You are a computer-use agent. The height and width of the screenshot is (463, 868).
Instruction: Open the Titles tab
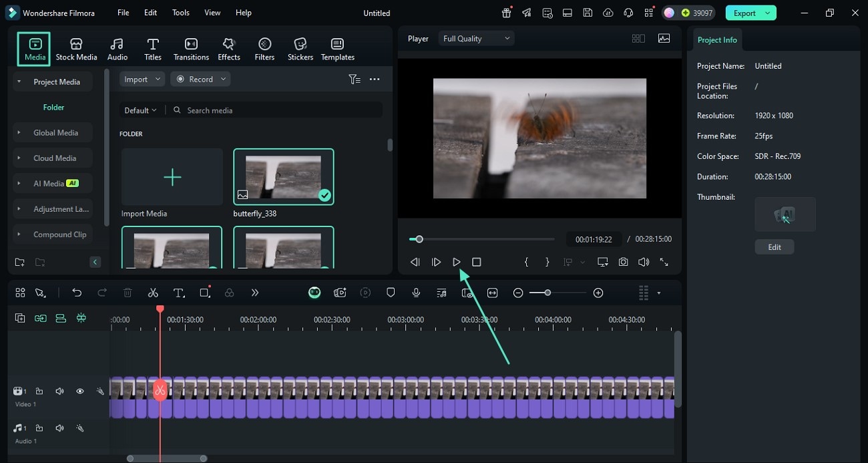pyautogui.click(x=153, y=49)
